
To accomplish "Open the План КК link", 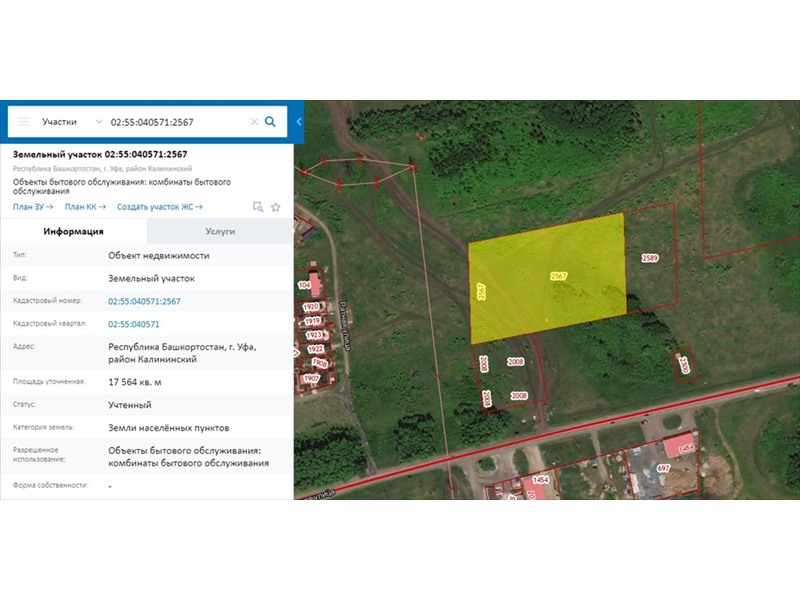I will [85, 207].
